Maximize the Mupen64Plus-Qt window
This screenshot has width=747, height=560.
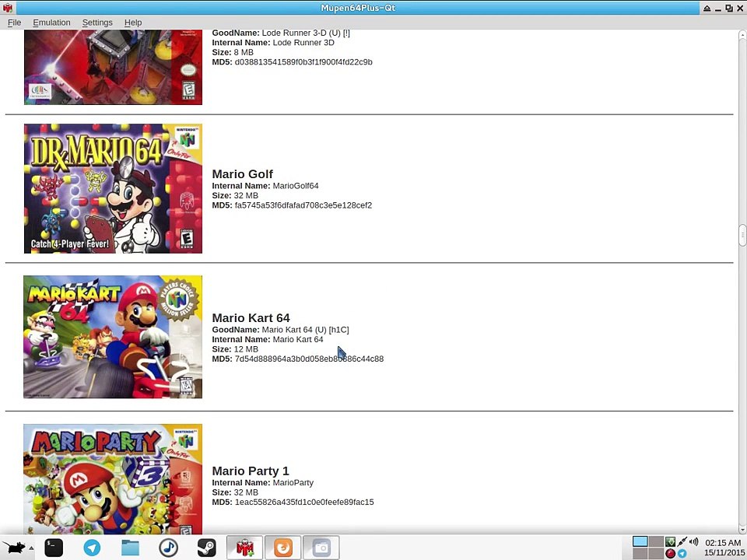(x=729, y=8)
